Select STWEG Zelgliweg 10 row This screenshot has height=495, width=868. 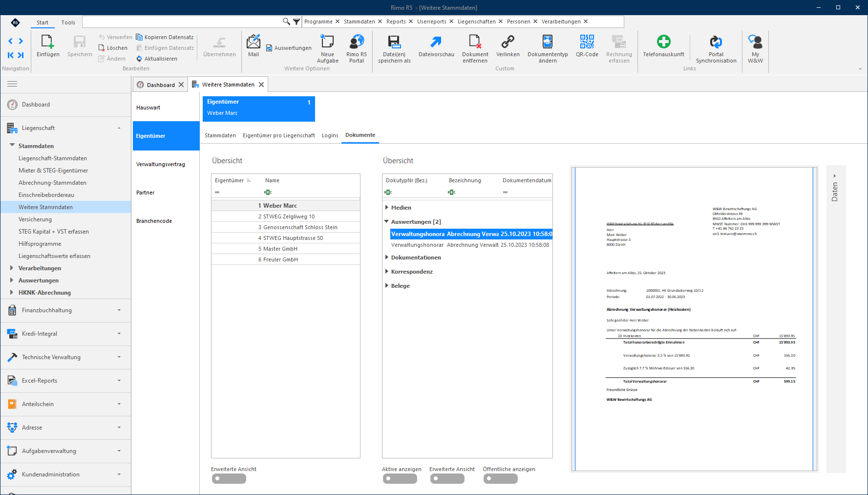tap(286, 216)
